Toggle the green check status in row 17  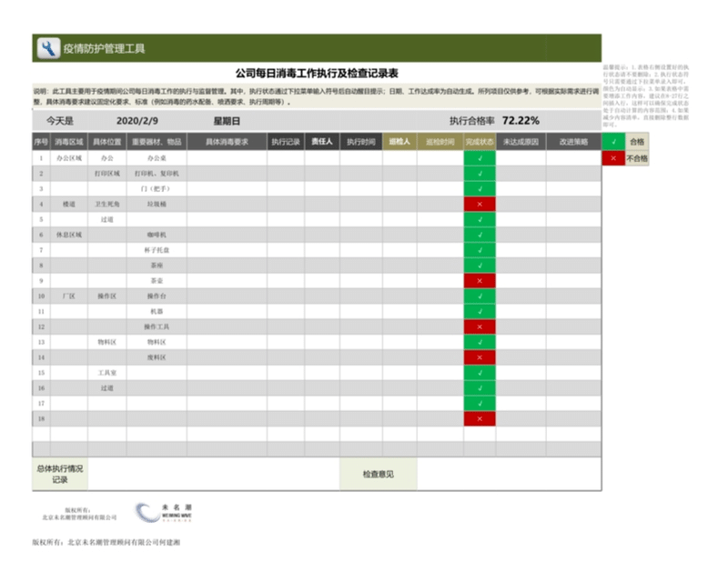[480, 403]
